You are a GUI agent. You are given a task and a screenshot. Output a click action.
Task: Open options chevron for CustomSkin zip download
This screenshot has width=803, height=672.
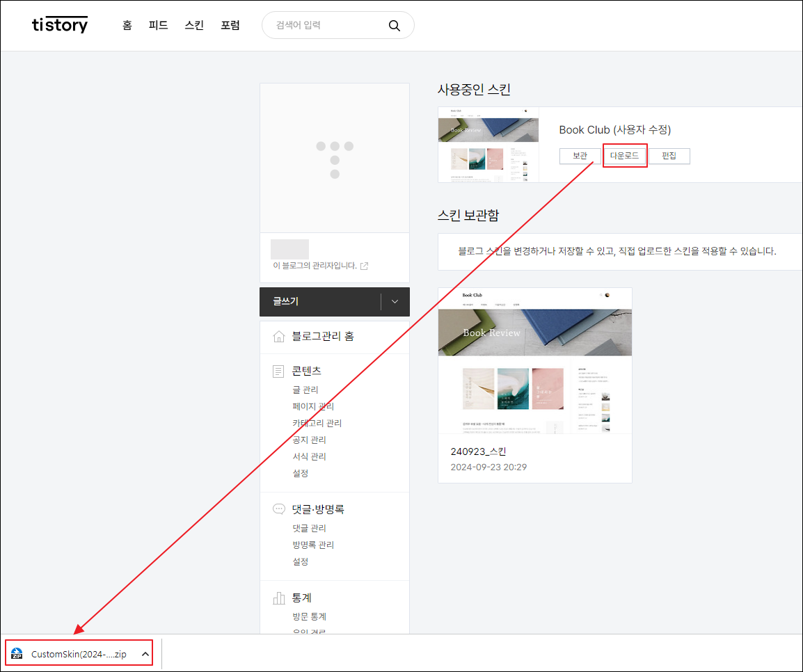click(145, 654)
